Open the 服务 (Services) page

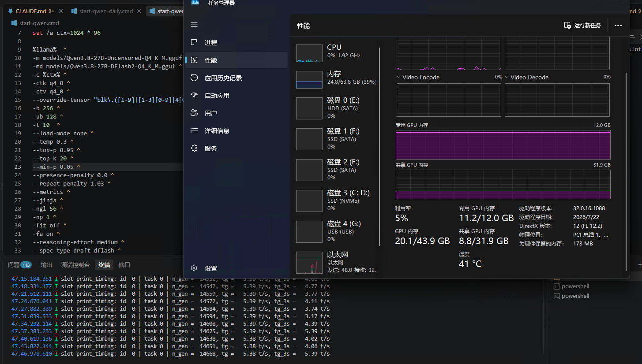(x=237, y=149)
